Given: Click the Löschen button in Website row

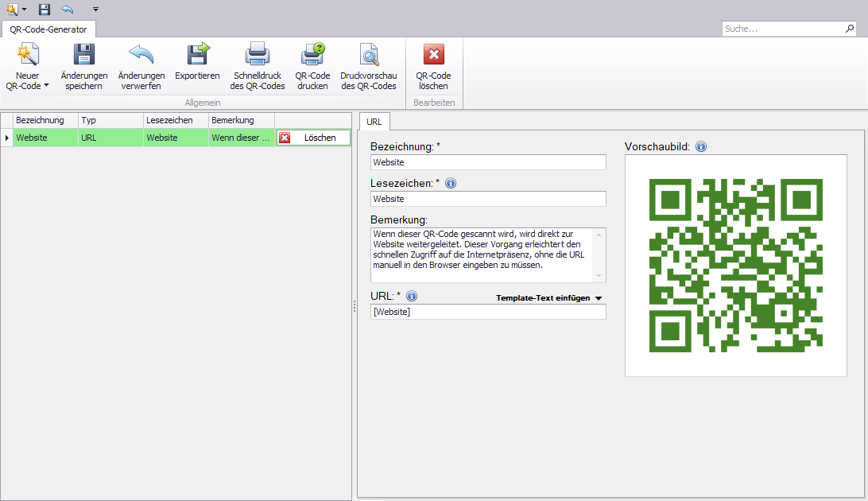Looking at the screenshot, I should [313, 138].
